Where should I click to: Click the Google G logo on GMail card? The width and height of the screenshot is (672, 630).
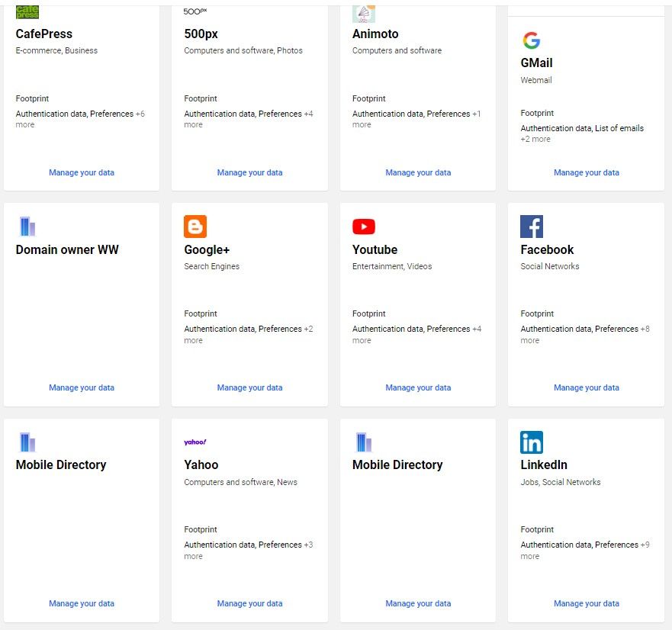[x=531, y=40]
